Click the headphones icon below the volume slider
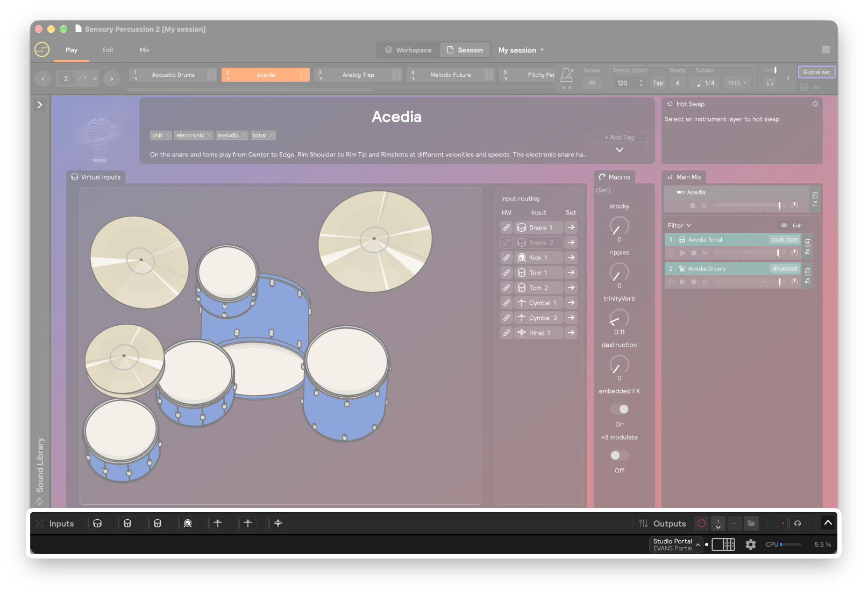This screenshot has width=868, height=594. coord(770,83)
